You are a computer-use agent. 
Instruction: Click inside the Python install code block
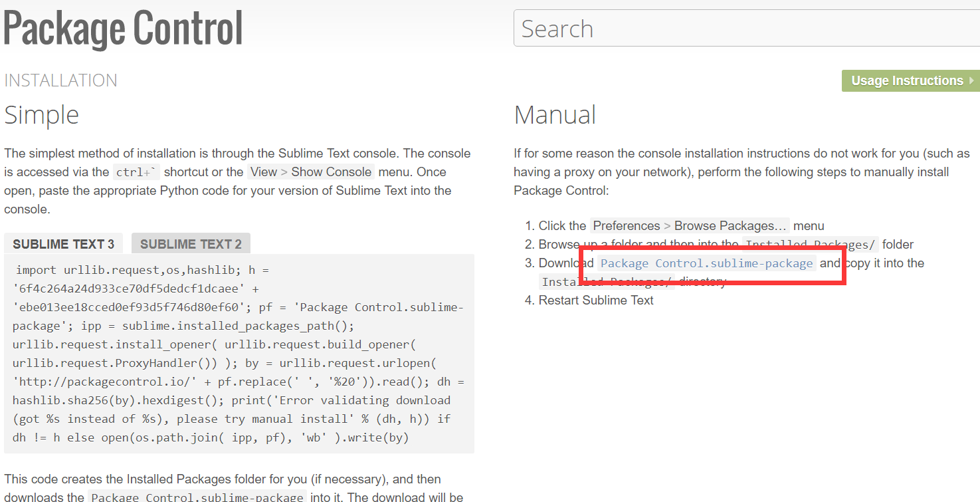[x=239, y=353]
